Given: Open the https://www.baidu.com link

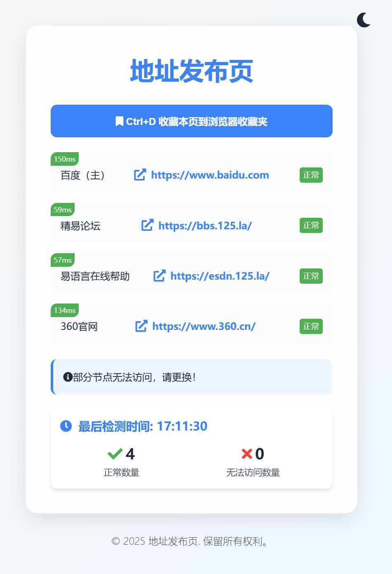Looking at the screenshot, I should [210, 175].
